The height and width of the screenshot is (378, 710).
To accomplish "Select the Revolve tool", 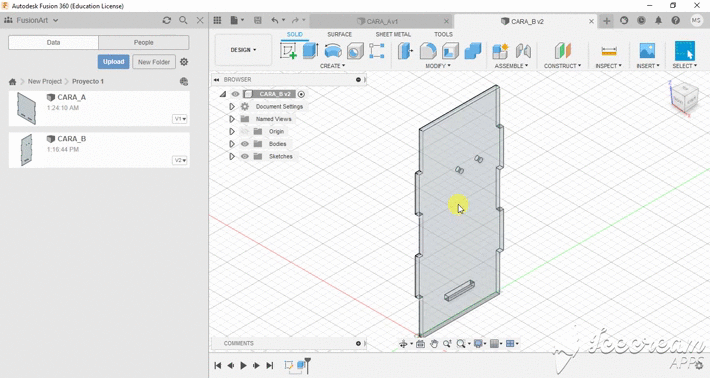I will (333, 51).
